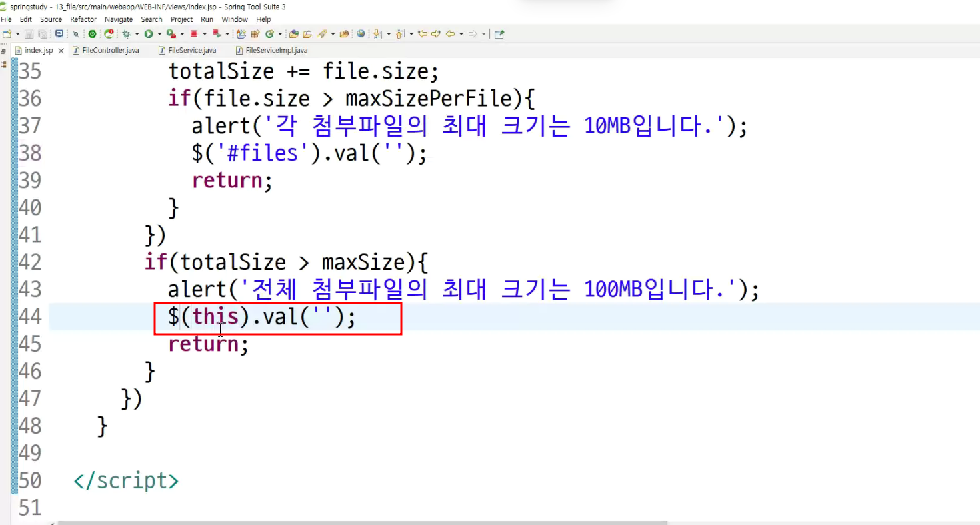Screen dimensions: 980x525
Task: Click the red square with play relaunch icon
Action: point(216,33)
